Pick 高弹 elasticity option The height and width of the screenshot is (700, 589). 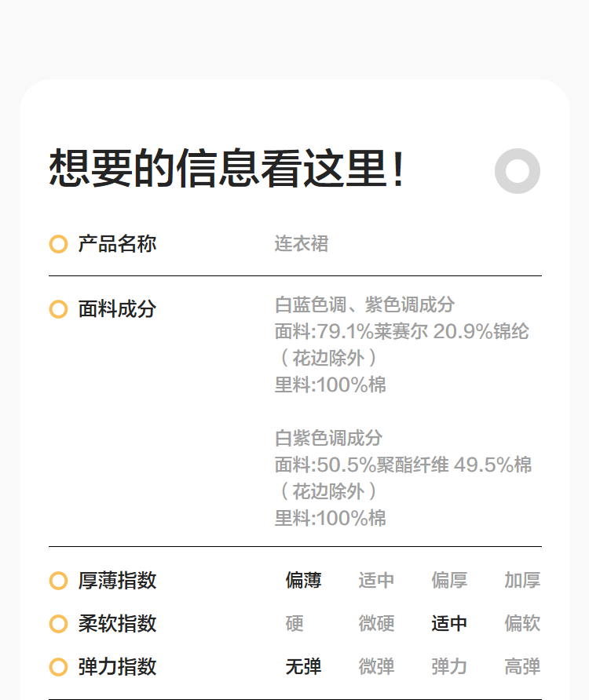522,667
